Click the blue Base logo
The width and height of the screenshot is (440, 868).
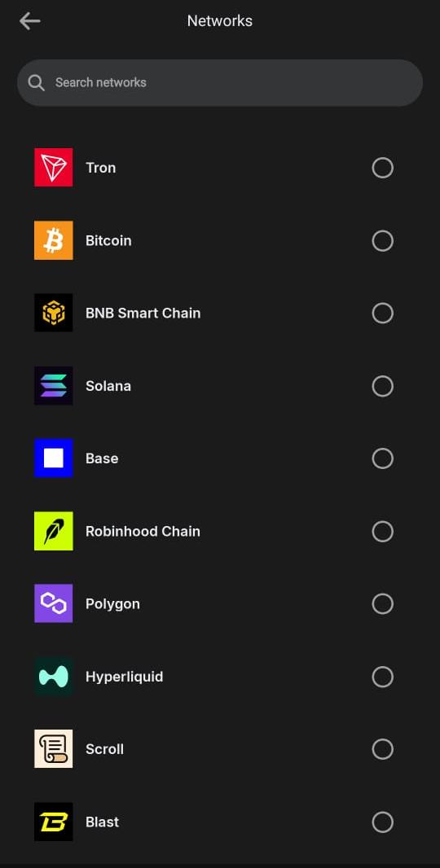click(53, 458)
